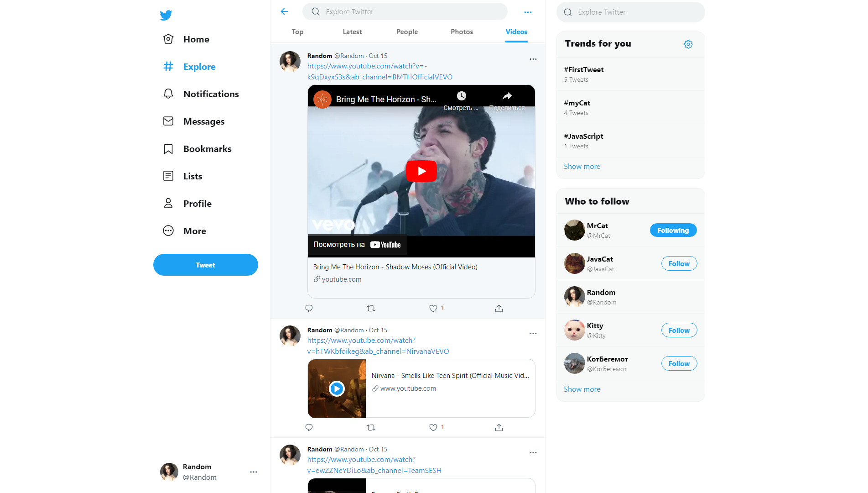Viewport: 868px width, 493px height.
Task: Show more accounts to follow
Action: pos(582,389)
